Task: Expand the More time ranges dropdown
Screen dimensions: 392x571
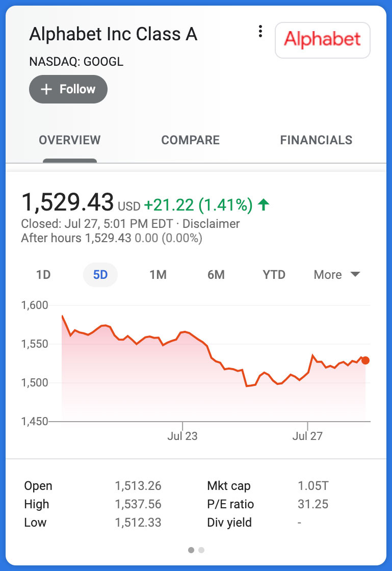Action: (328, 275)
